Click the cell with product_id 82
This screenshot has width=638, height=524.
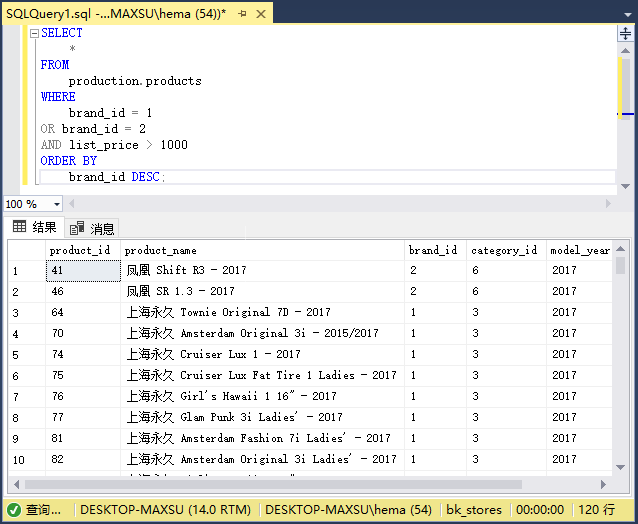point(83,460)
